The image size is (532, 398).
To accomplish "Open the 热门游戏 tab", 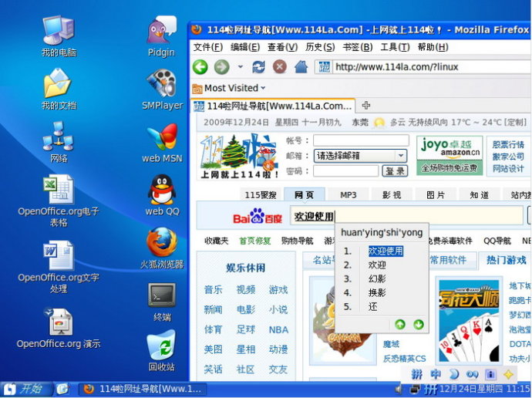I will click(x=507, y=260).
